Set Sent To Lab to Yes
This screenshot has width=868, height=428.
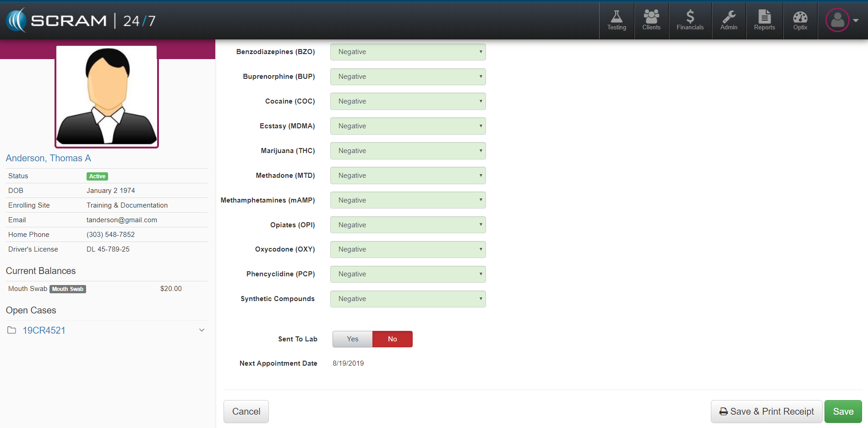tap(352, 339)
